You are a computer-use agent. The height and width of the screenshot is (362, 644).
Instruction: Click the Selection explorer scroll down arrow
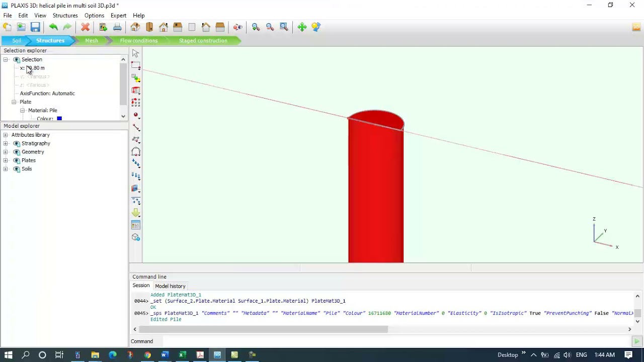coord(123,117)
